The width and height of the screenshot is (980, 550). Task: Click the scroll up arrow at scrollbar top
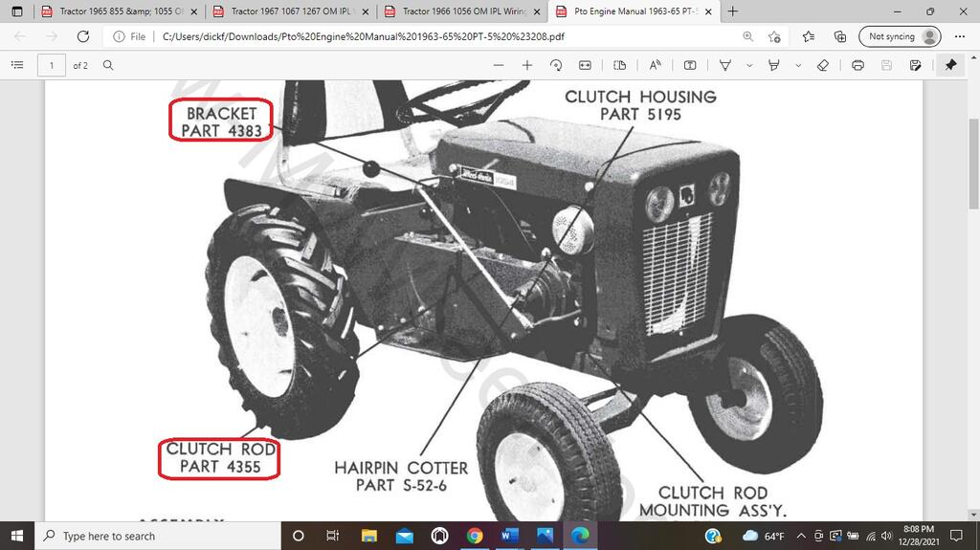pos(973,56)
